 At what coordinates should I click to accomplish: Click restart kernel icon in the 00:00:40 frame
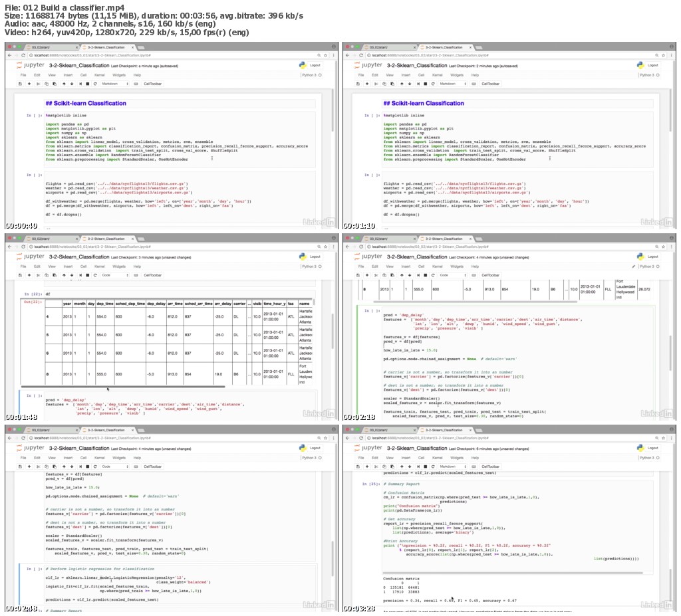tap(95, 84)
